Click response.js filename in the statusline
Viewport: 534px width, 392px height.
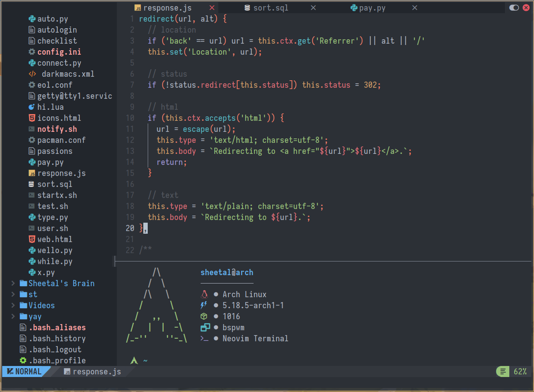pyautogui.click(x=97, y=372)
